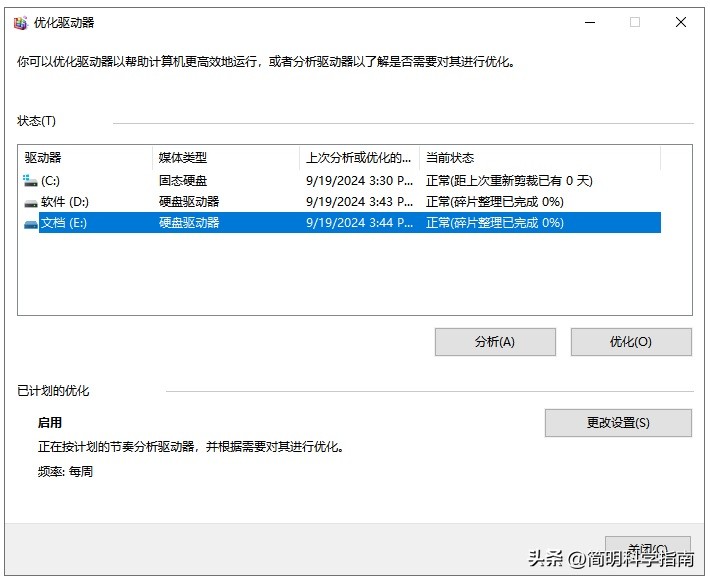The width and height of the screenshot is (710, 583).
Task: Select the 软件 (D:) drive icon
Action: point(30,203)
